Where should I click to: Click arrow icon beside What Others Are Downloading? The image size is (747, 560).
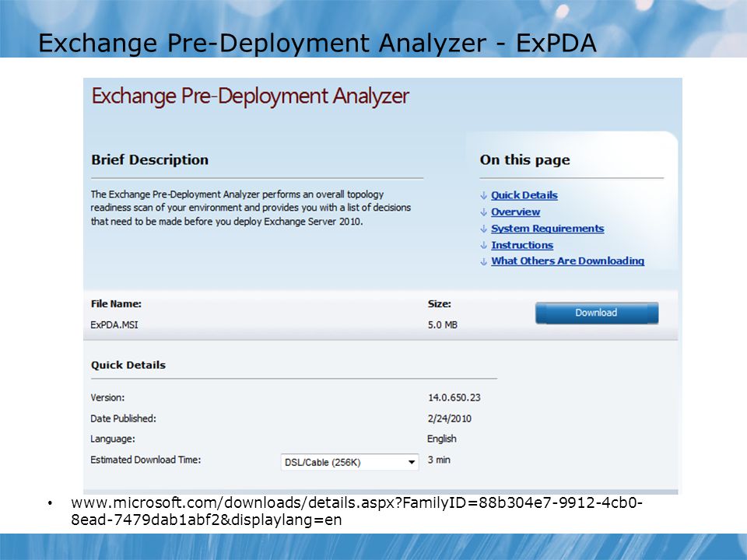click(483, 261)
